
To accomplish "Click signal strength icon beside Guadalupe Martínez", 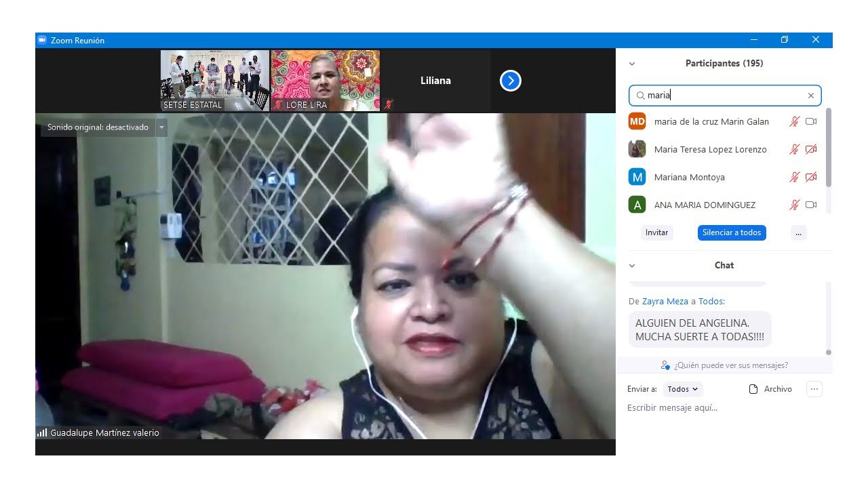I will [42, 432].
